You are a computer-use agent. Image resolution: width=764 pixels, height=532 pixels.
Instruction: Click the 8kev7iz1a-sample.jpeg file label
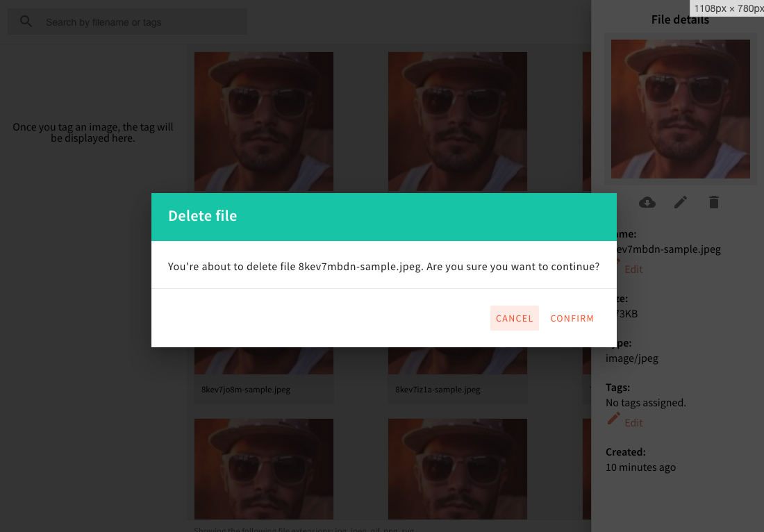point(438,390)
